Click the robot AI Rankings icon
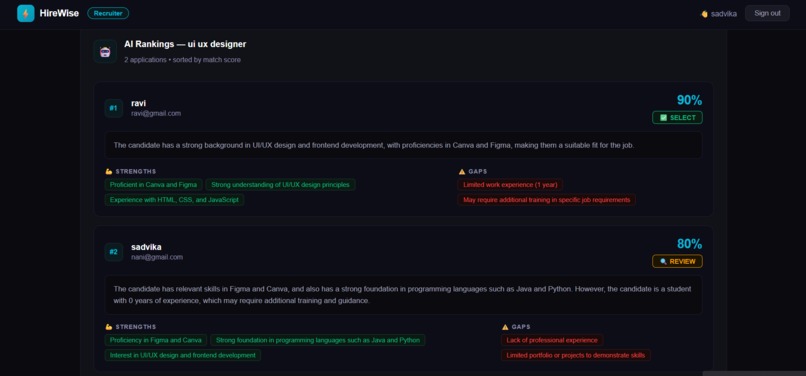This screenshot has width=806, height=376. [x=105, y=51]
